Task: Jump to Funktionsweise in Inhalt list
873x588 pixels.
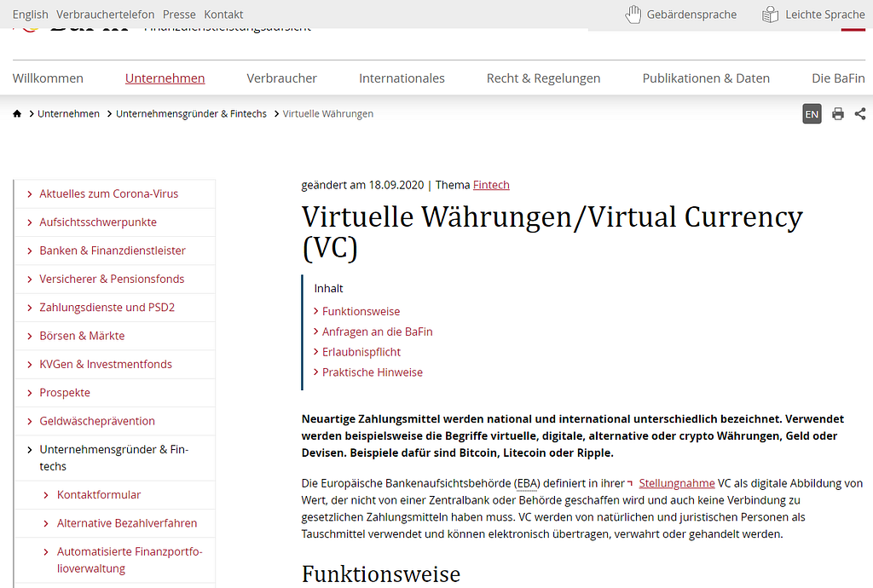Action: [x=361, y=312]
